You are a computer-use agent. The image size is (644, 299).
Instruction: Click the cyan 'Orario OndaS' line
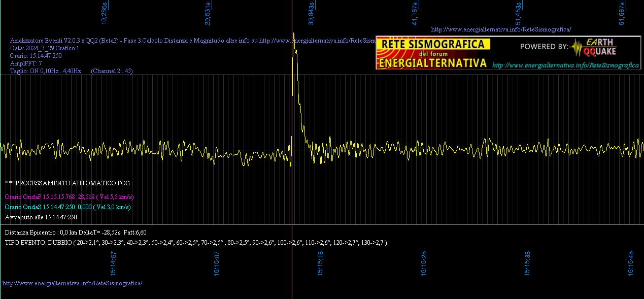(67, 207)
